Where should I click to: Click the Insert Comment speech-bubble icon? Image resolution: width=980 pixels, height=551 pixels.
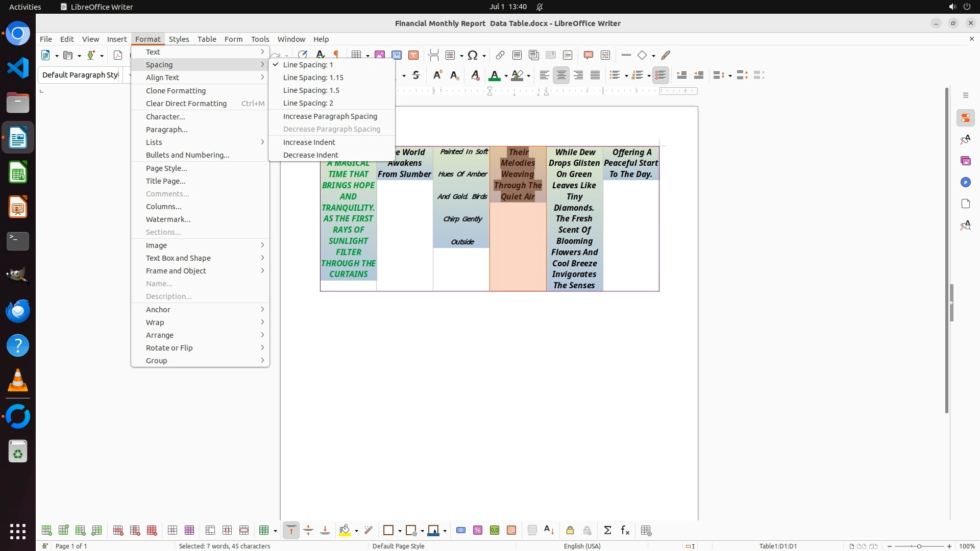click(x=588, y=55)
